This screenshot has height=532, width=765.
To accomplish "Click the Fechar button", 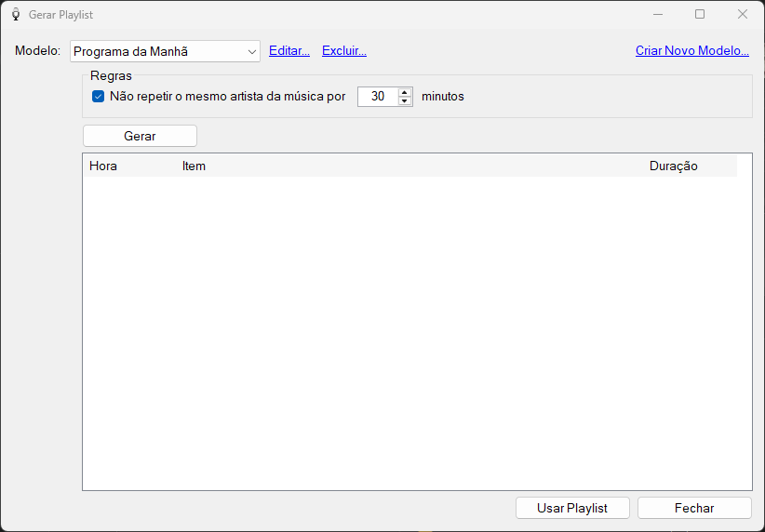I will click(x=694, y=508).
